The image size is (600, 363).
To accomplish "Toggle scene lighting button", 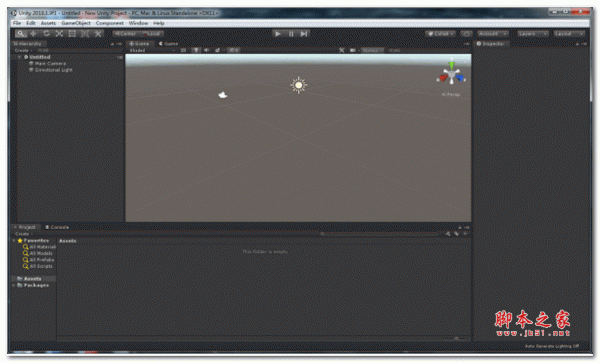I will click(x=196, y=50).
